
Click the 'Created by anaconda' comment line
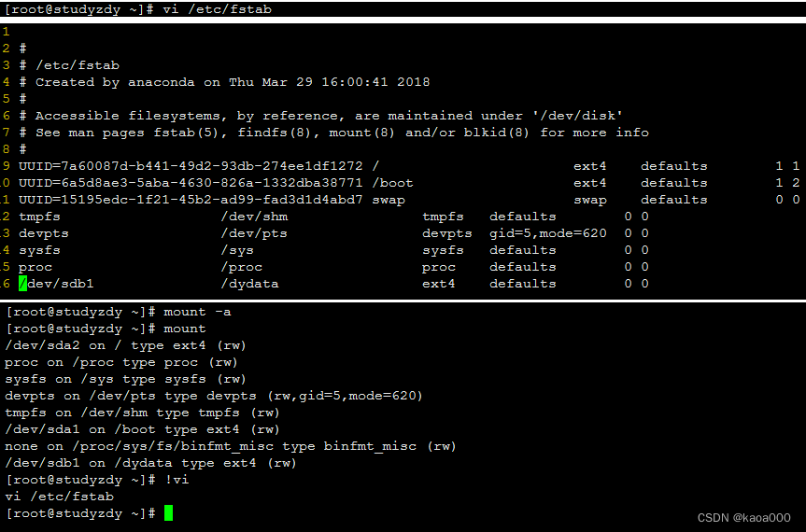tap(224, 82)
